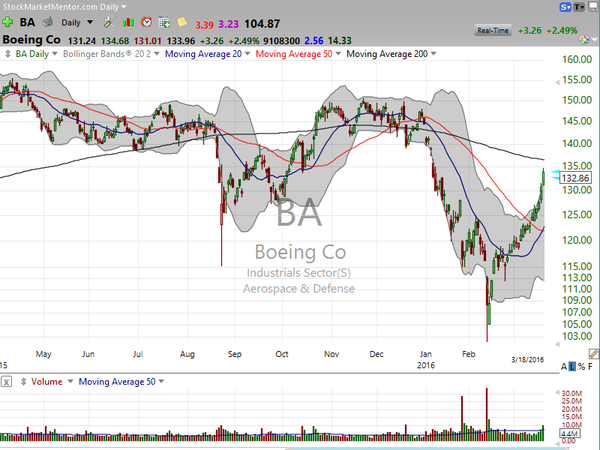Click the gray arrow near 155.00 scale
This screenshot has height=450, width=600.
[557, 82]
